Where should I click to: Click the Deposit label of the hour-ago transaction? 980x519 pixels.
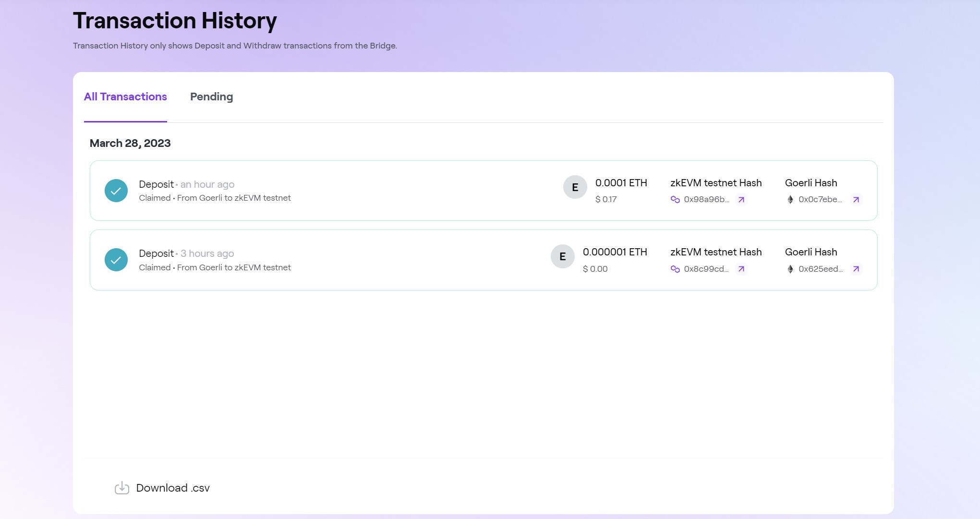click(x=156, y=184)
